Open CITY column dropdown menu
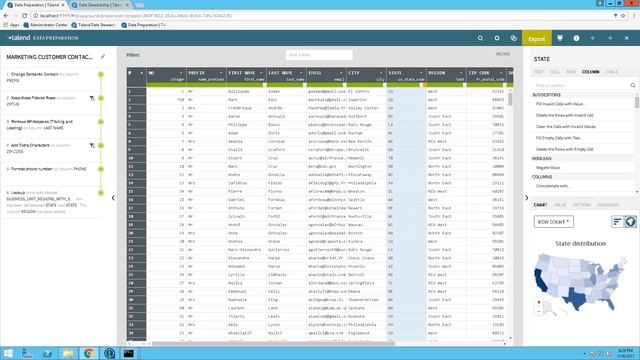Screen dimensions: 640x360 click(381, 73)
